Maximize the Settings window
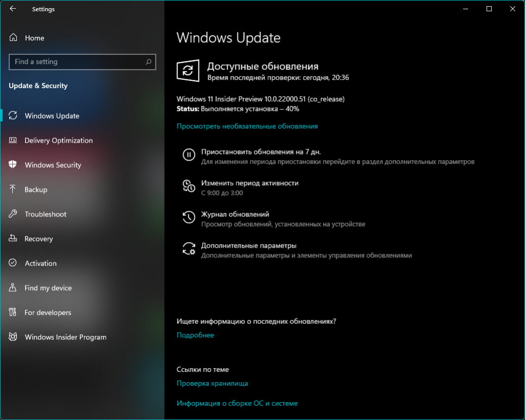This screenshot has height=420, width=525. [x=489, y=9]
